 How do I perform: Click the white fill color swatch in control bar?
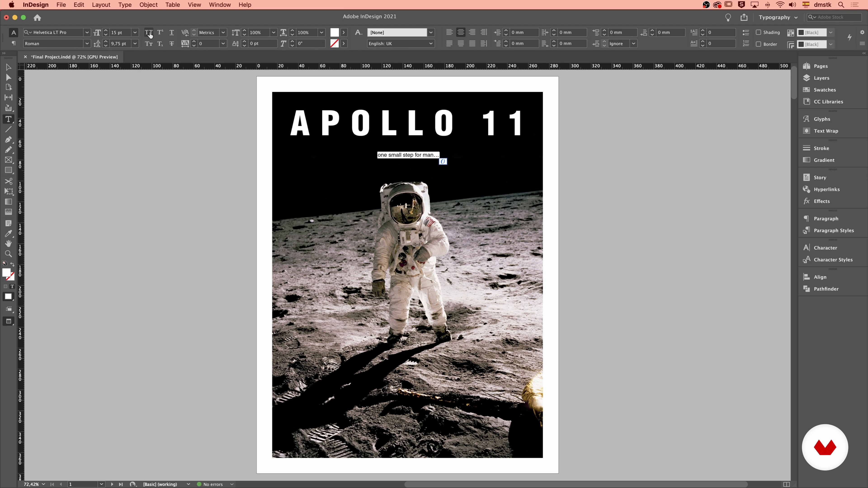click(x=334, y=32)
